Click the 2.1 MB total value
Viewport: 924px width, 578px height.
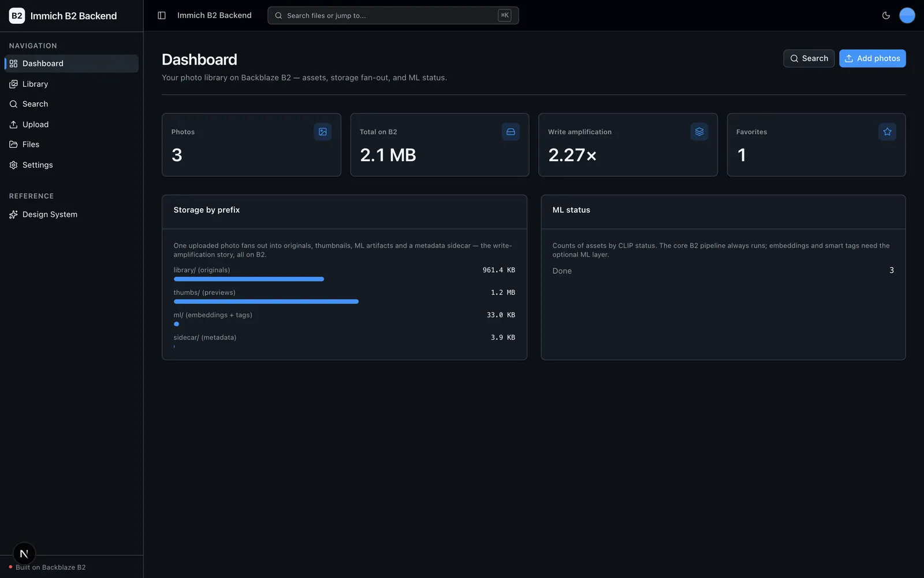coord(388,155)
